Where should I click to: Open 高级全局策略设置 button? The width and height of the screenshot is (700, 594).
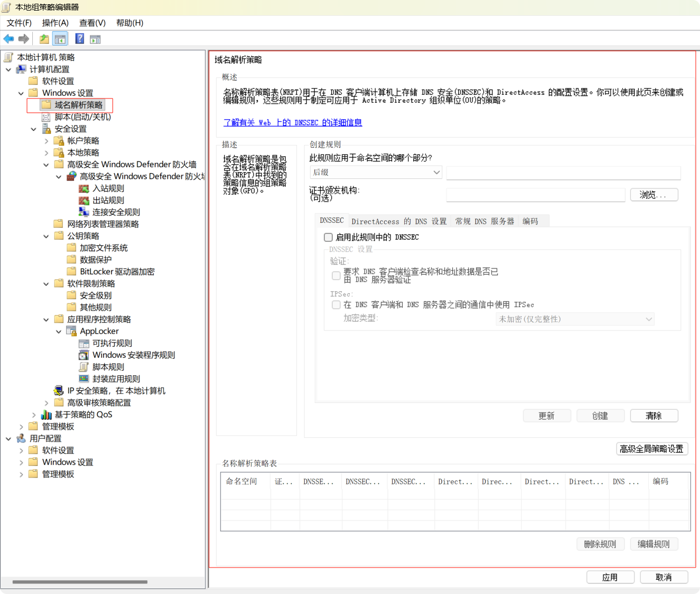tap(652, 449)
